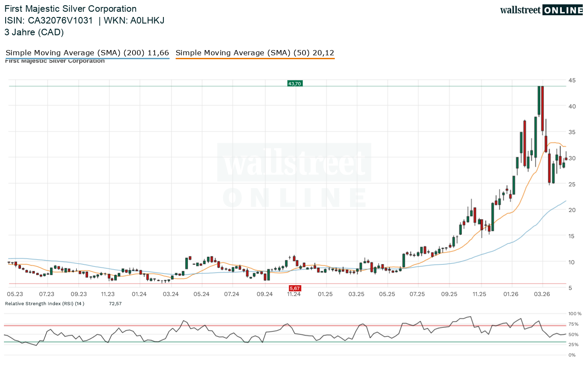The image size is (588, 367).
Task: Open the 3 Jahre (CAD) timeframe label
Action: [x=34, y=32]
